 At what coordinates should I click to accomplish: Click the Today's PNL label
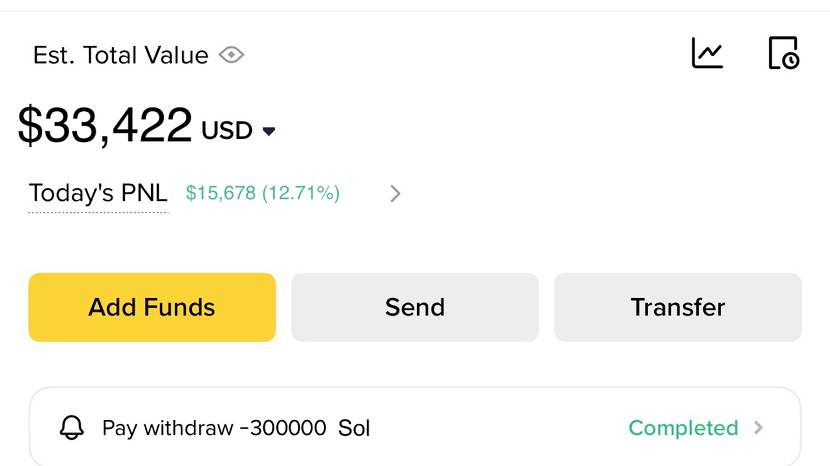pyautogui.click(x=98, y=193)
